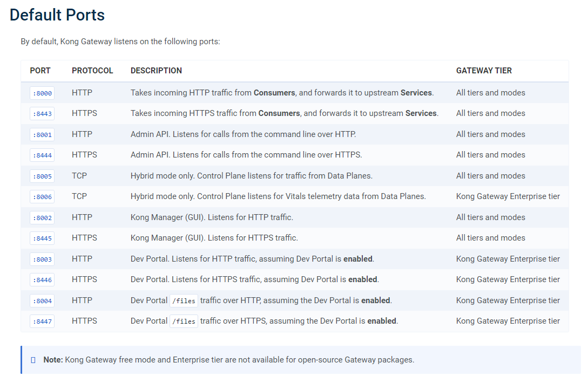Viewport: 588px width, 383px height.
Task: Click incoming HTTP traffic from Consumers description
Action: (x=282, y=93)
